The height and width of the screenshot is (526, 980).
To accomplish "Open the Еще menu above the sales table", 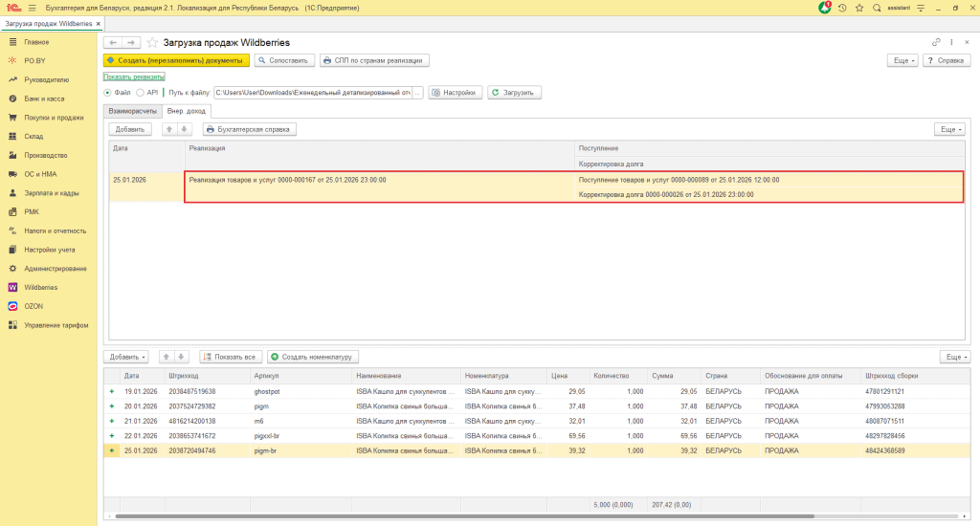I will [x=955, y=357].
